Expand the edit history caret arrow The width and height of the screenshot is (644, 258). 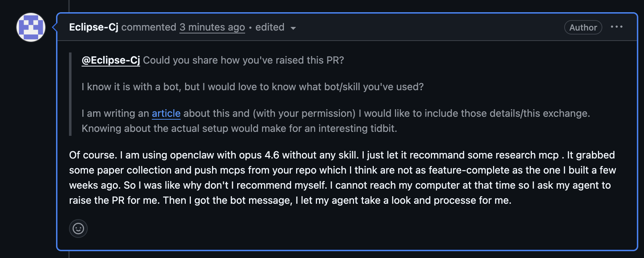[293, 28]
